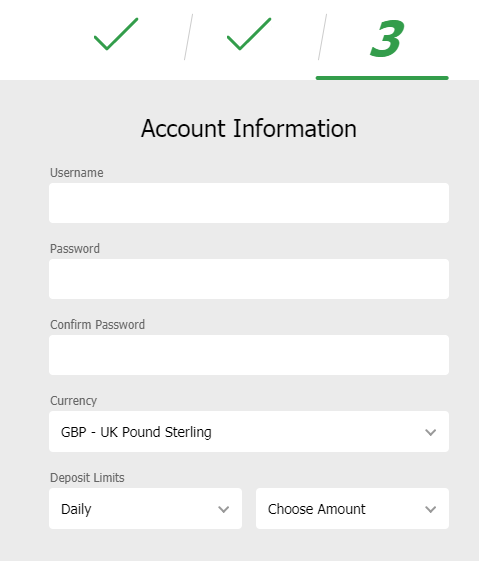
Task: Open the Daily deposit limit period dropdown
Action: coord(146,508)
